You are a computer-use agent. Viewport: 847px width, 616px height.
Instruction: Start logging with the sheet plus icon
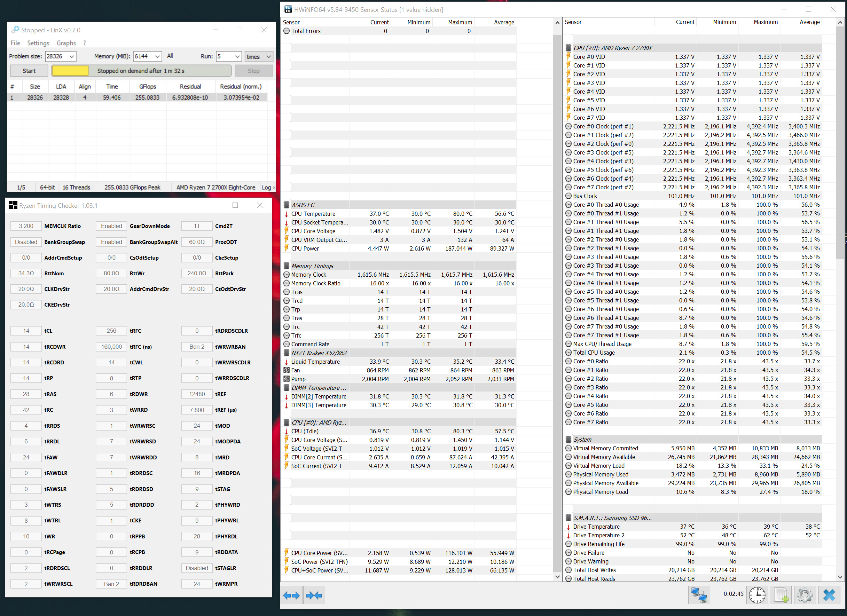click(x=781, y=595)
